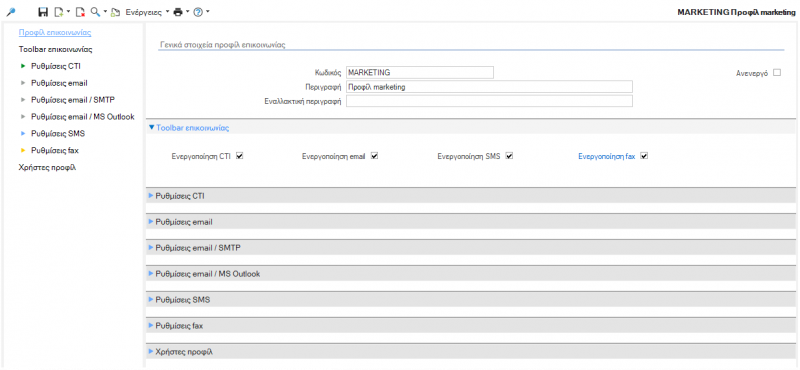This screenshot has height=370, width=800.
Task: Click the Κωδικός input field
Action: (x=420, y=72)
